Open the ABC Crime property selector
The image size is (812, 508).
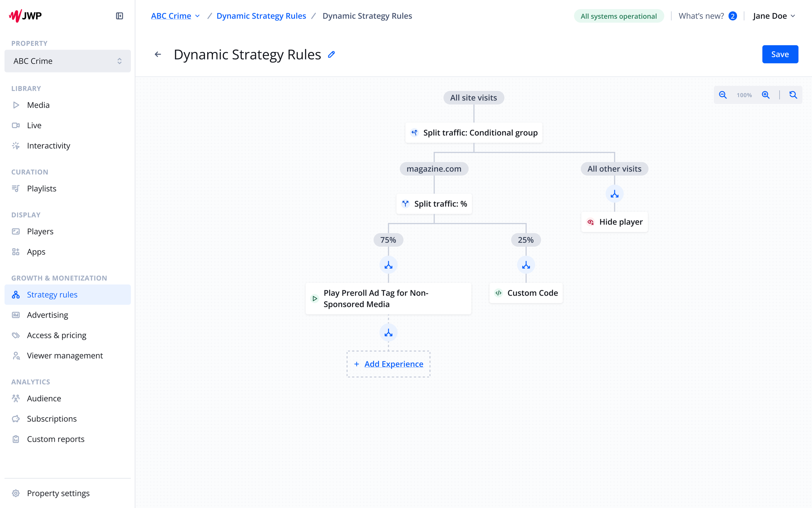click(68, 61)
